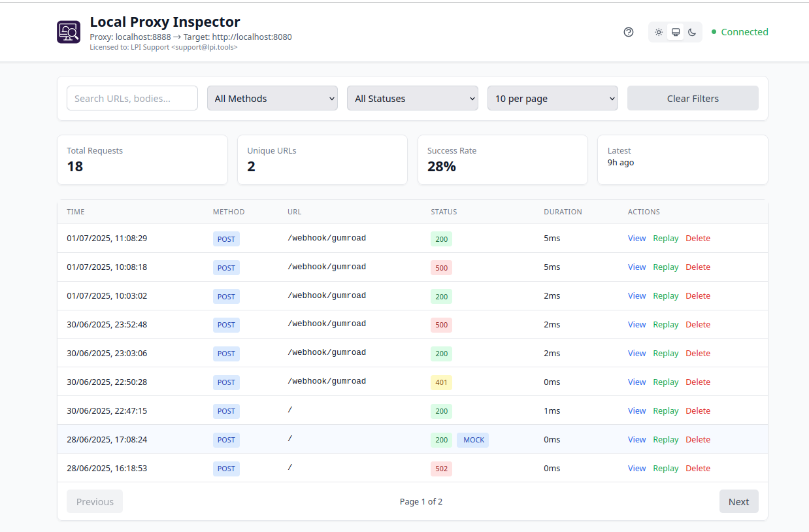Switch to dark theme moon icon

point(692,32)
